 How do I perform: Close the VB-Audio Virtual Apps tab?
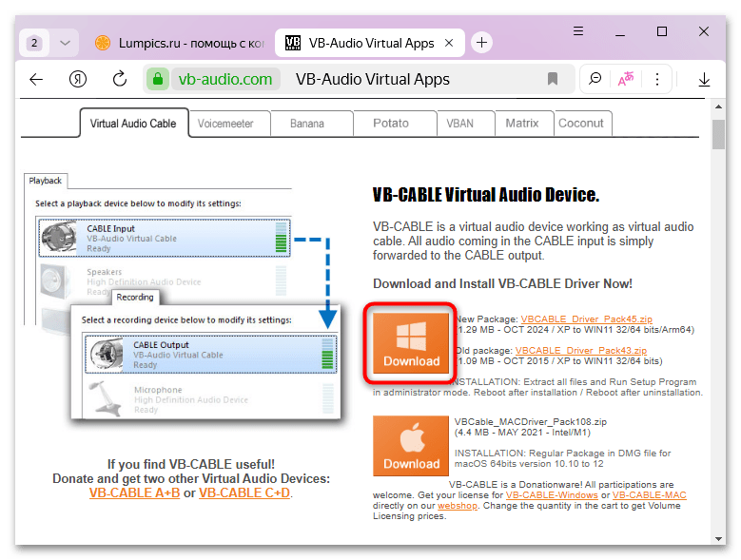[x=449, y=43]
